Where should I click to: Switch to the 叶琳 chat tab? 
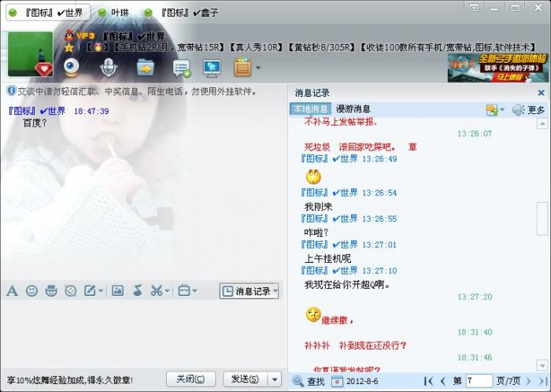pyautogui.click(x=114, y=13)
